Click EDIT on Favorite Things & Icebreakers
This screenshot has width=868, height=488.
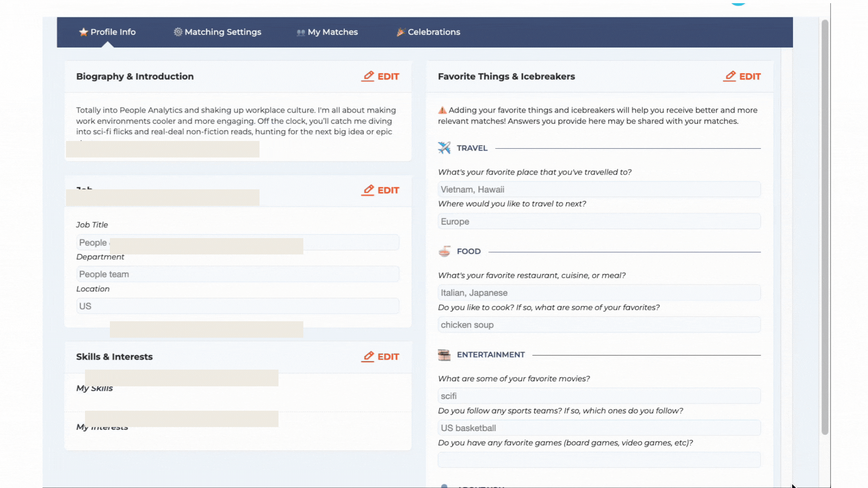pyautogui.click(x=750, y=76)
